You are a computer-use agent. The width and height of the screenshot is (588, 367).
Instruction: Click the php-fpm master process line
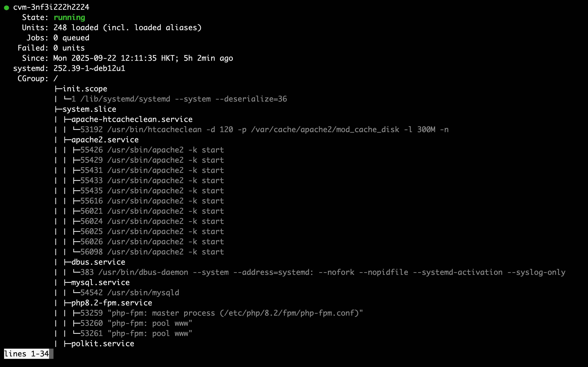coord(221,313)
